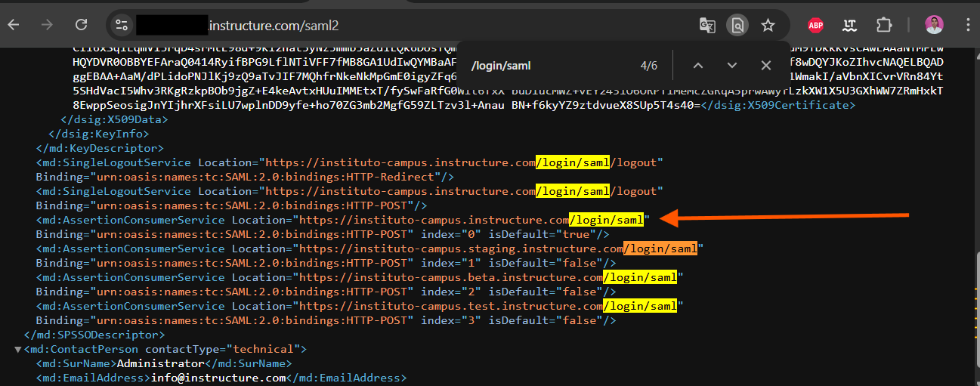The image size is (980, 386).
Task: Reload the current page
Action: (x=80, y=25)
